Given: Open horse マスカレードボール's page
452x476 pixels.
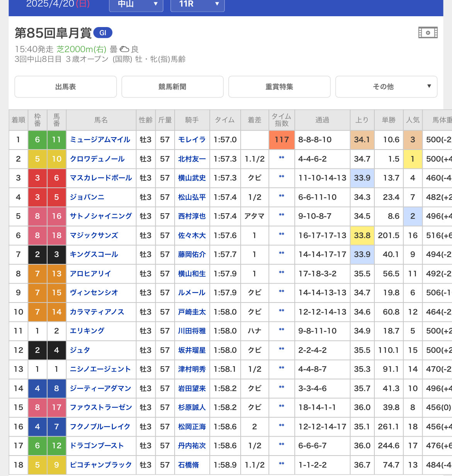Looking at the screenshot, I should pyautogui.click(x=101, y=178).
